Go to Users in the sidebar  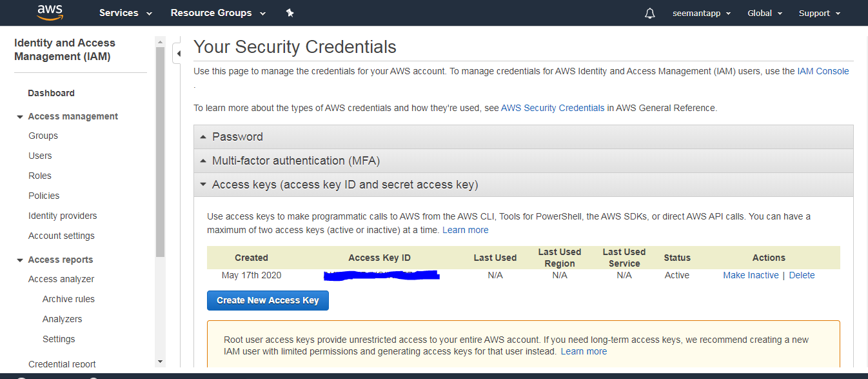[x=40, y=156]
